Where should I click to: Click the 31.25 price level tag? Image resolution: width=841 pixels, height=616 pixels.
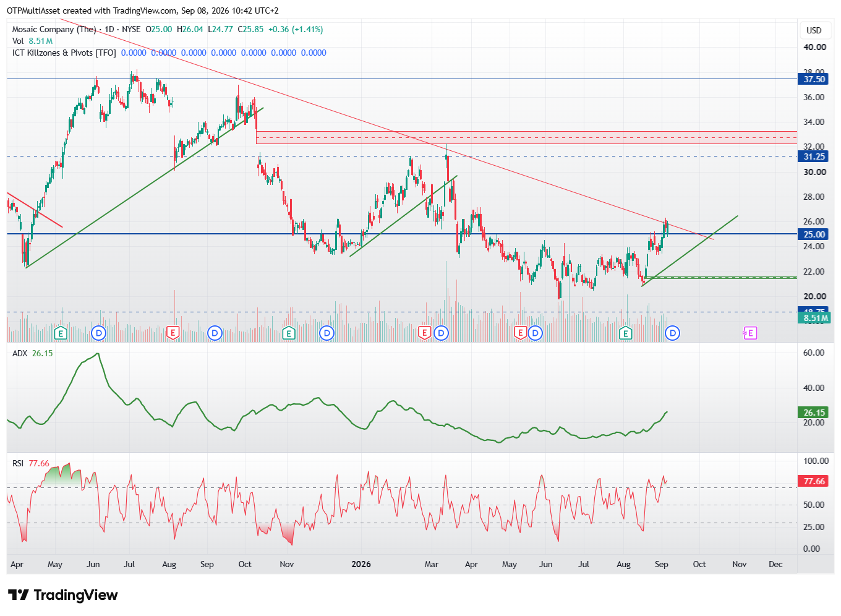[x=814, y=156]
